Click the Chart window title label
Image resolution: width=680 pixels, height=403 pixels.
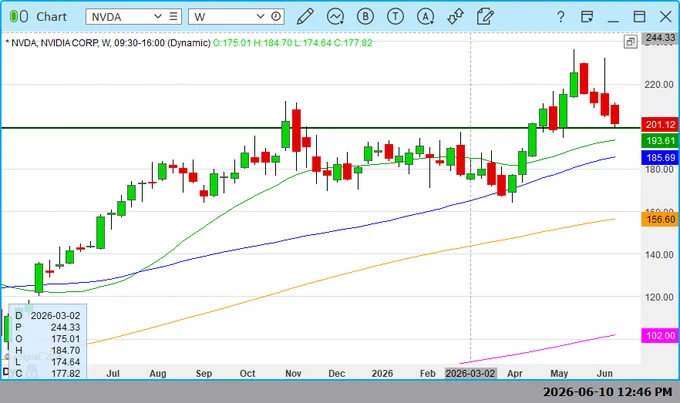tap(51, 17)
